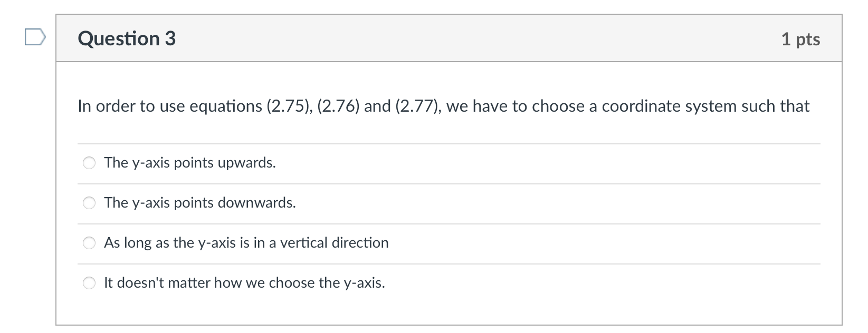Select the "y-axis points downwards" radio button
Viewport: 868px width, 333px height.
pos(90,203)
